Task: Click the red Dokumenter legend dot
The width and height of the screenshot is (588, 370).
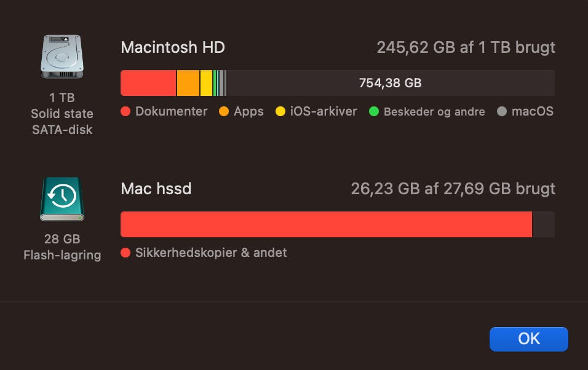Action: (126, 112)
